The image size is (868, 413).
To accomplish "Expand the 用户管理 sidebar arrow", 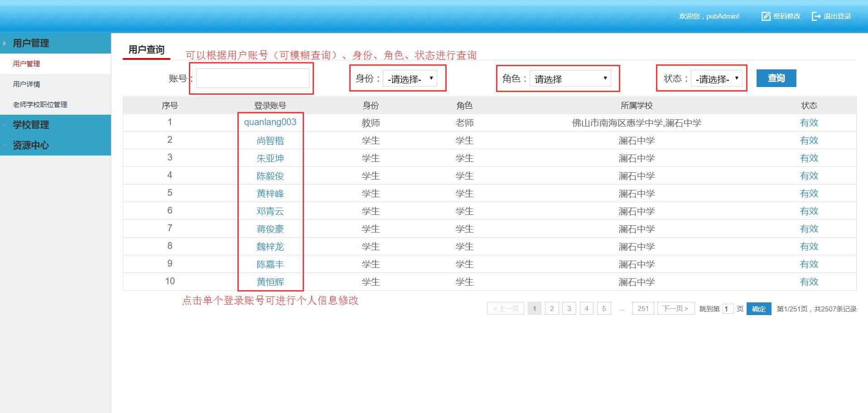I will [x=5, y=43].
